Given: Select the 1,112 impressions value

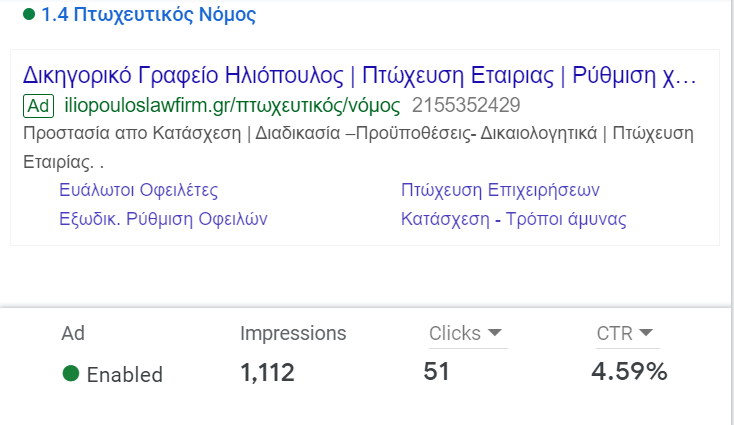Looking at the screenshot, I should 267,373.
